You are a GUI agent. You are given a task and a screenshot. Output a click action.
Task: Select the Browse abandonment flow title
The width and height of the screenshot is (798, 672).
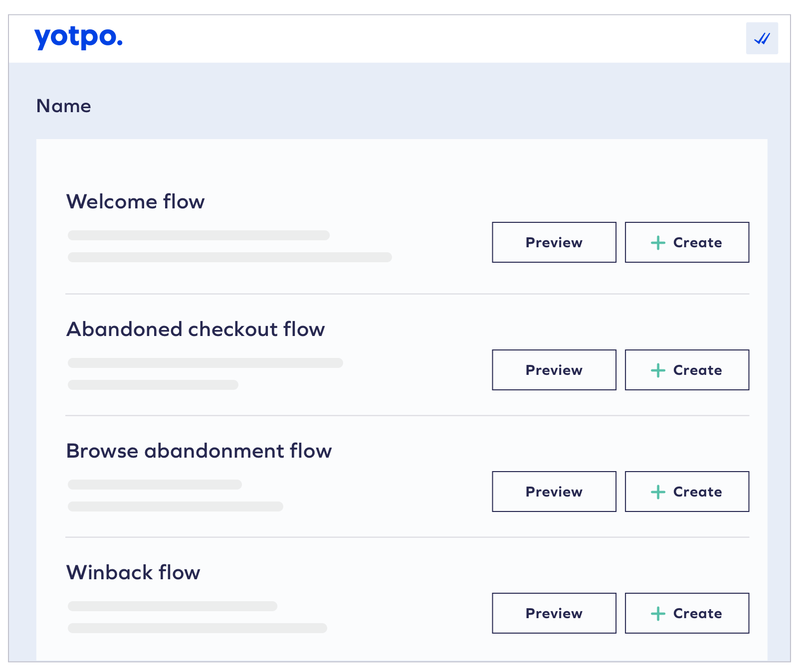click(x=199, y=451)
